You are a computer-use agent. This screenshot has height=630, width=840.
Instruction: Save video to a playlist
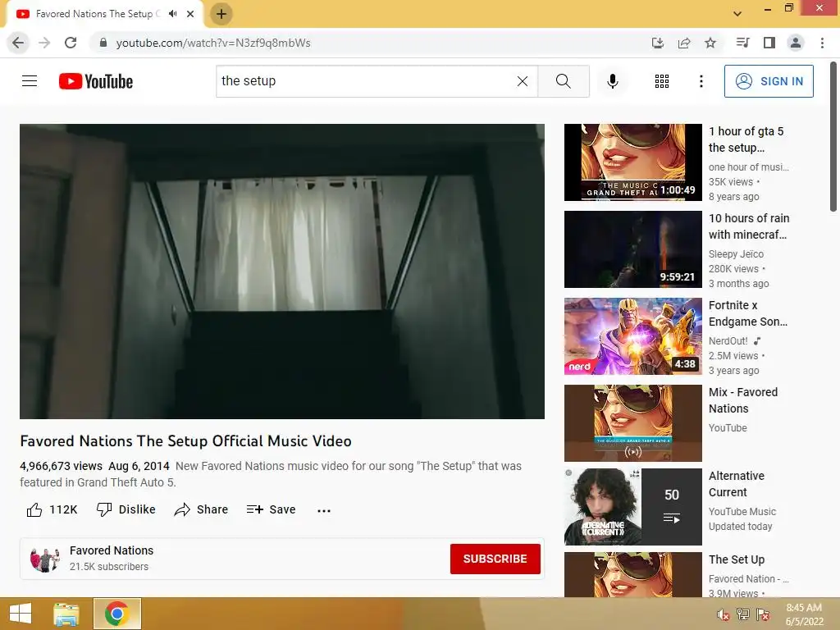[271, 509]
